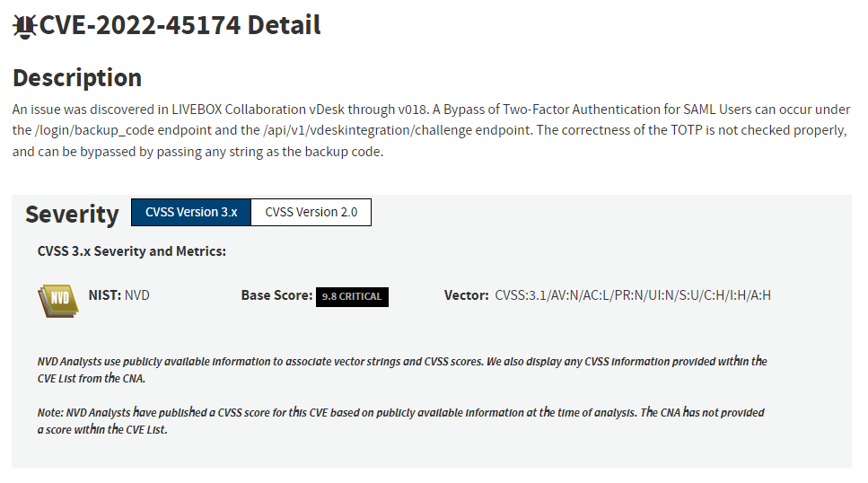
Task: Click the NVD book logo icon
Action: (x=58, y=300)
